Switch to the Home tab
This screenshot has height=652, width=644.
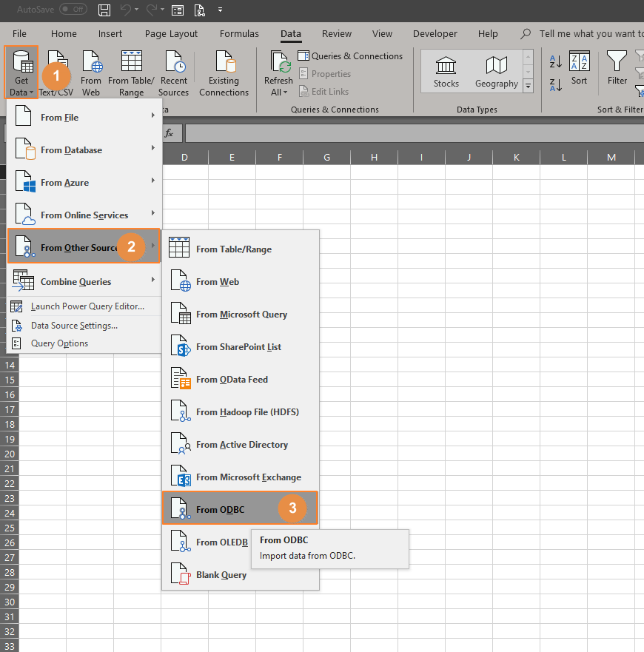(x=64, y=34)
